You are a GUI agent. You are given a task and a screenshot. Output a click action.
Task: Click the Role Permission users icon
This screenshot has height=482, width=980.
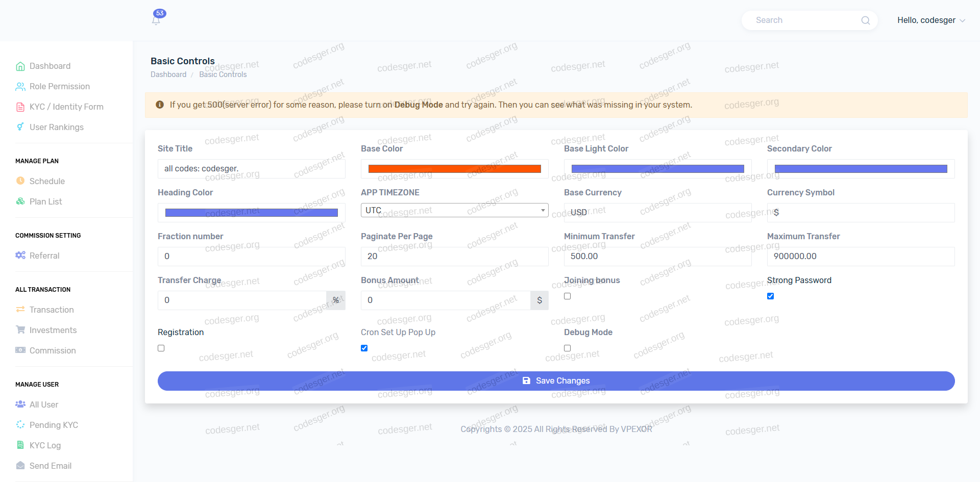pyautogui.click(x=20, y=87)
